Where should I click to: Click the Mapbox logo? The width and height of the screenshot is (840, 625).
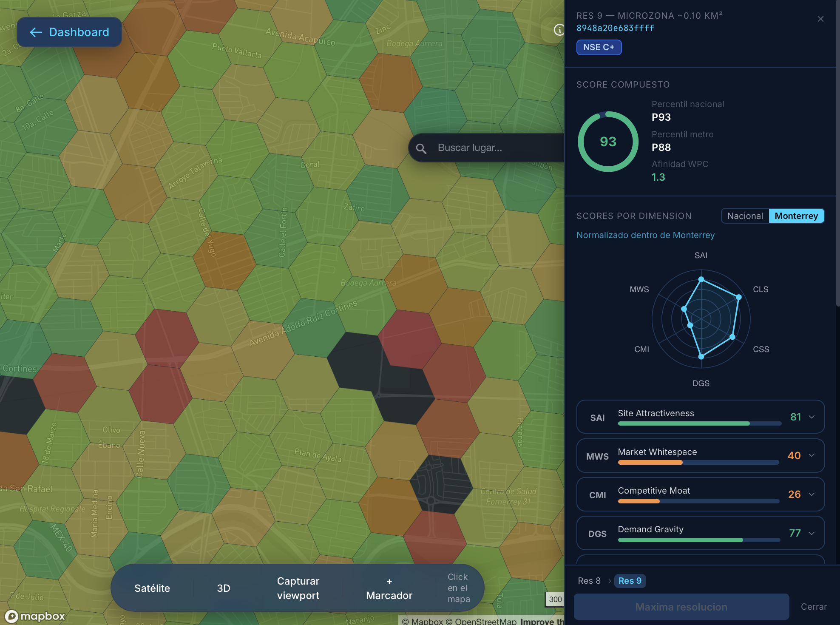35,616
